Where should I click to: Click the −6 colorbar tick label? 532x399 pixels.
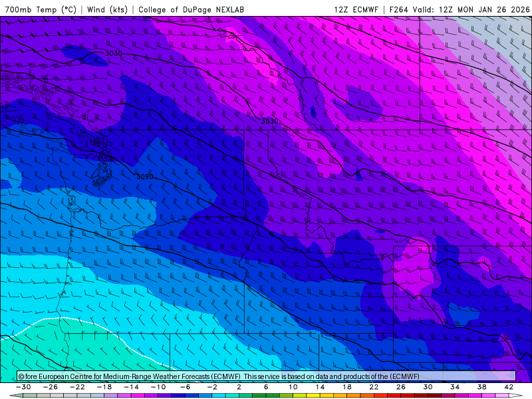point(185,387)
